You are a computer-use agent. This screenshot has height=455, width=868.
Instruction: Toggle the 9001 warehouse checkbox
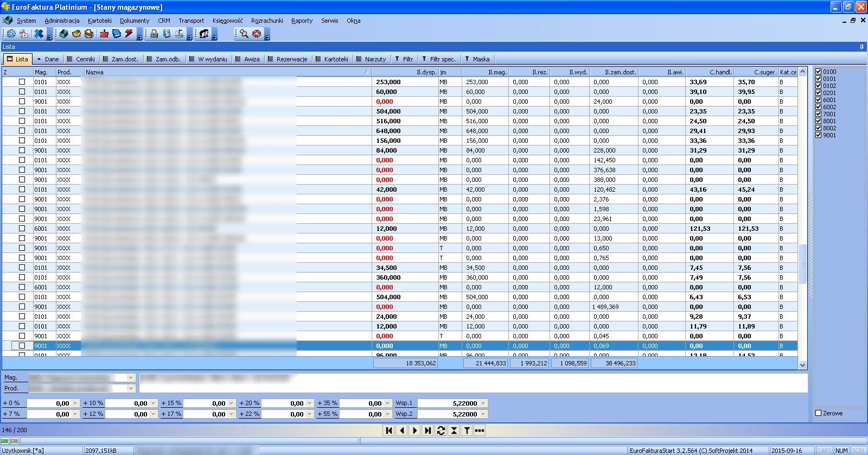coord(818,135)
